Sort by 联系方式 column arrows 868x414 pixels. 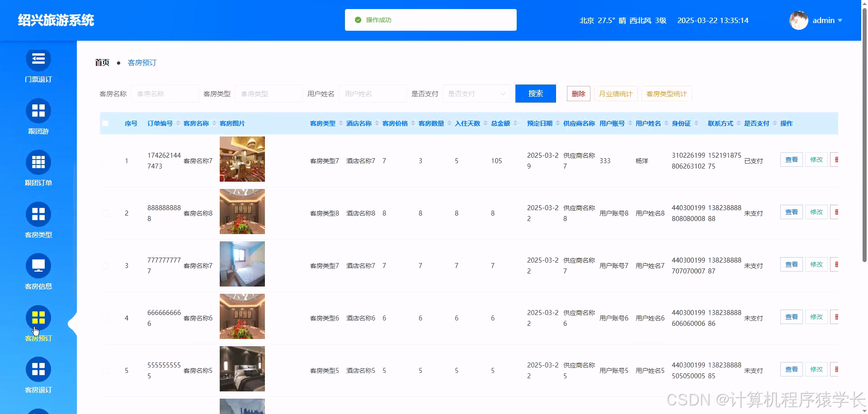pos(739,123)
